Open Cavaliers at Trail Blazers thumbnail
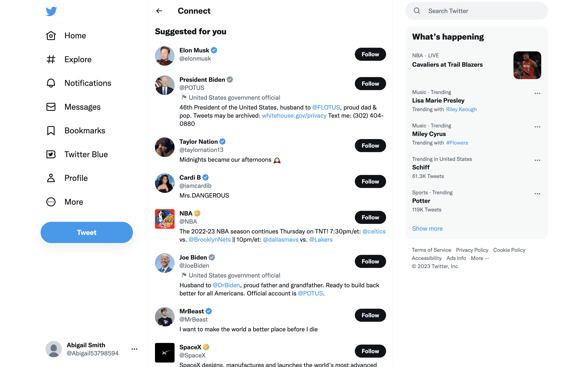Image resolution: width=588 pixels, height=367 pixels. [x=527, y=65]
